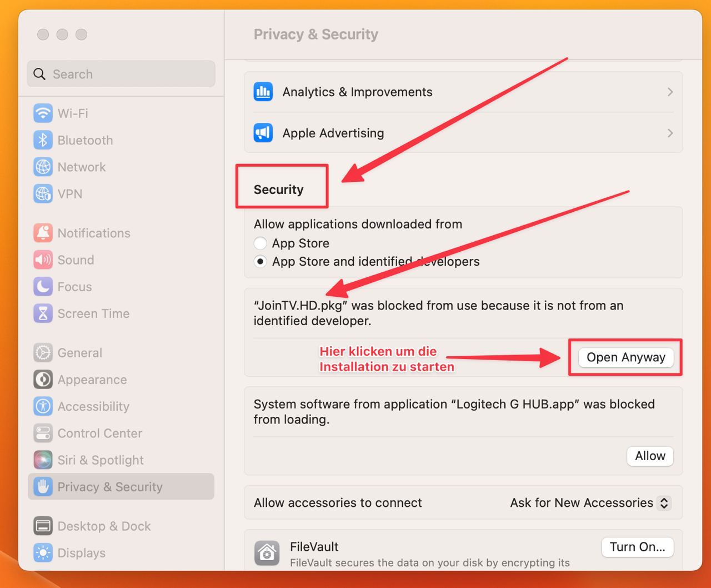Viewport: 711px width, 588px height.
Task: Select App Store and identified developers option
Action: tap(260, 262)
